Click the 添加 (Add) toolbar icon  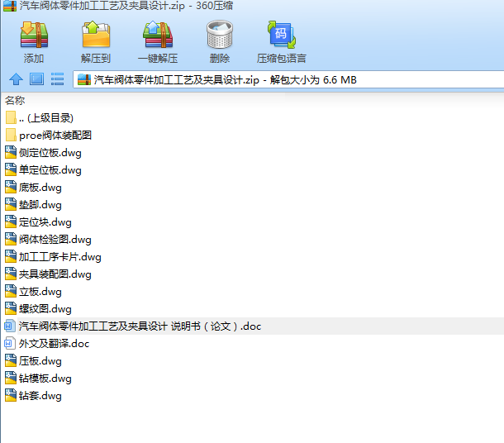coord(34,35)
